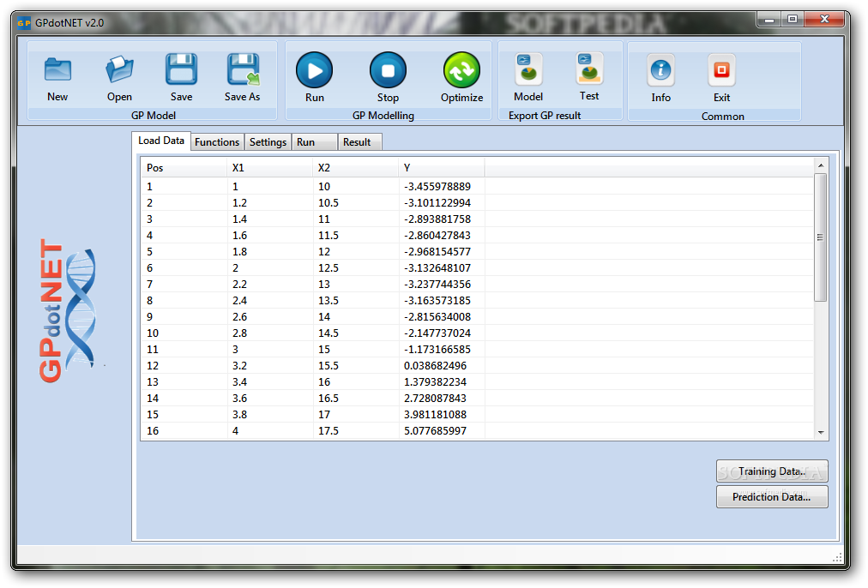Click scrollbar up arrow in data list
This screenshot has height=588, width=868.
tap(821, 165)
